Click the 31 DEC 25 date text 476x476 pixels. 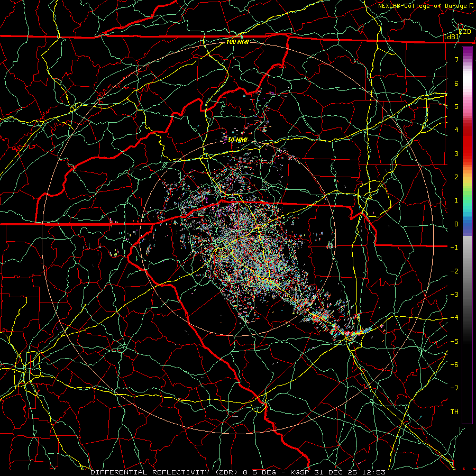coord(335,472)
